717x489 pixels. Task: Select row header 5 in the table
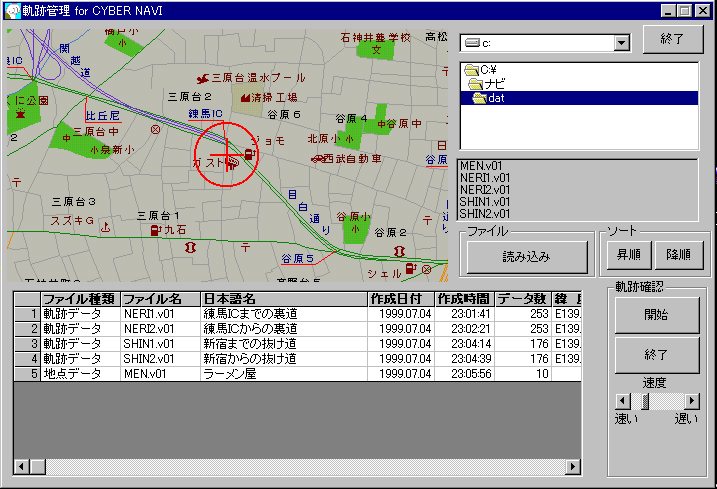(x=27, y=374)
